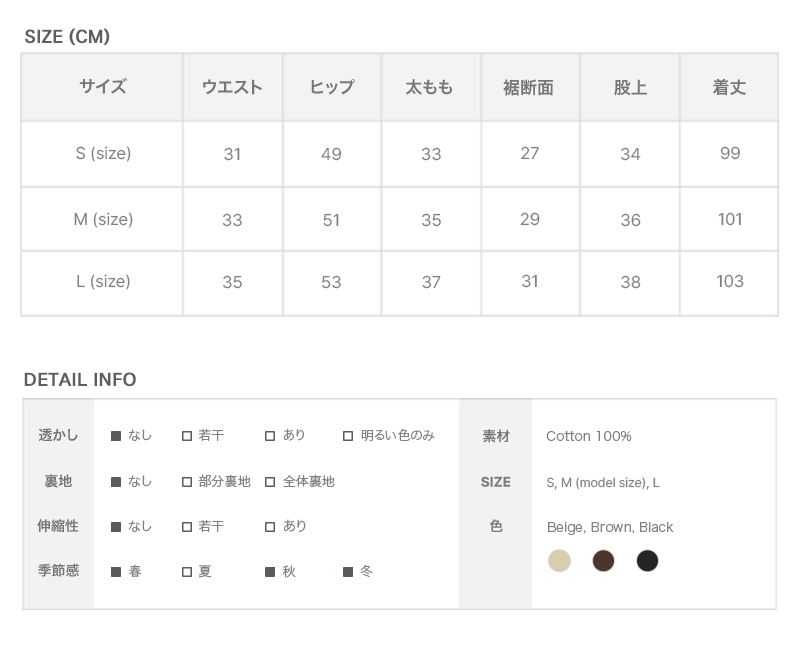Viewport: 800px width, 671px height.
Task: Select the beige color swatch
Action: click(560, 561)
